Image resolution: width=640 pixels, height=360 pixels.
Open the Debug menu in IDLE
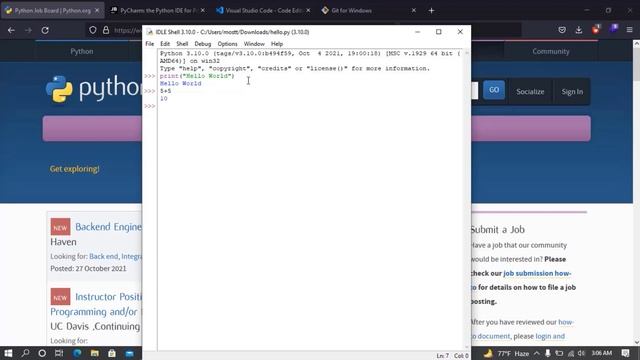[202, 44]
